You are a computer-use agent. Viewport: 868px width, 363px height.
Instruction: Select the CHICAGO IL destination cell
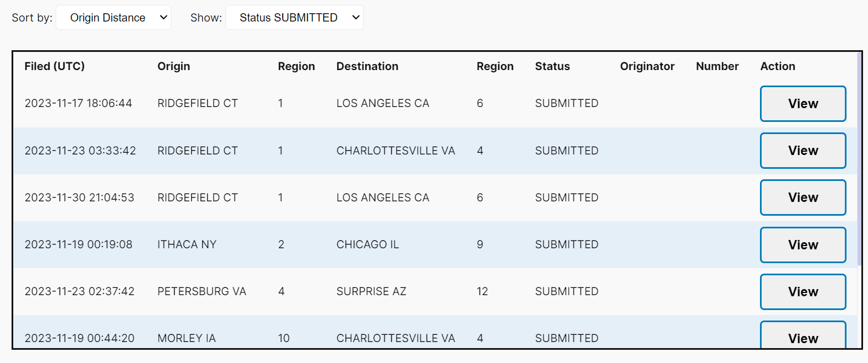[x=368, y=244]
